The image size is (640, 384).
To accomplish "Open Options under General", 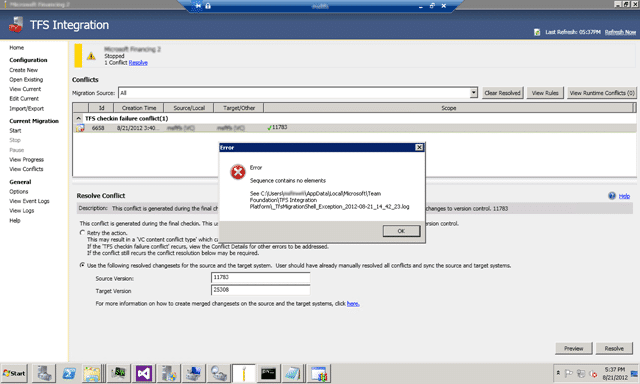I will [x=19, y=191].
